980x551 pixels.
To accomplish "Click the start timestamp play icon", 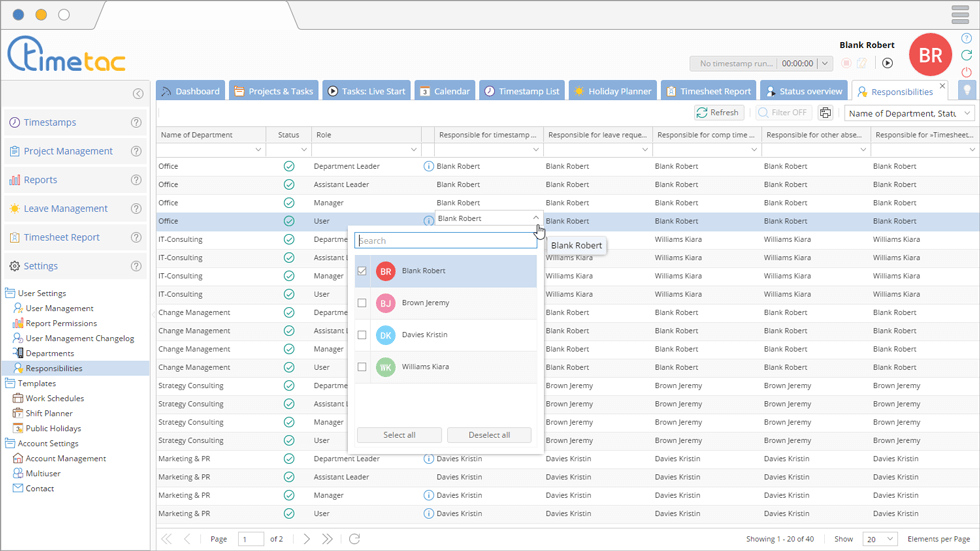I will [x=887, y=63].
